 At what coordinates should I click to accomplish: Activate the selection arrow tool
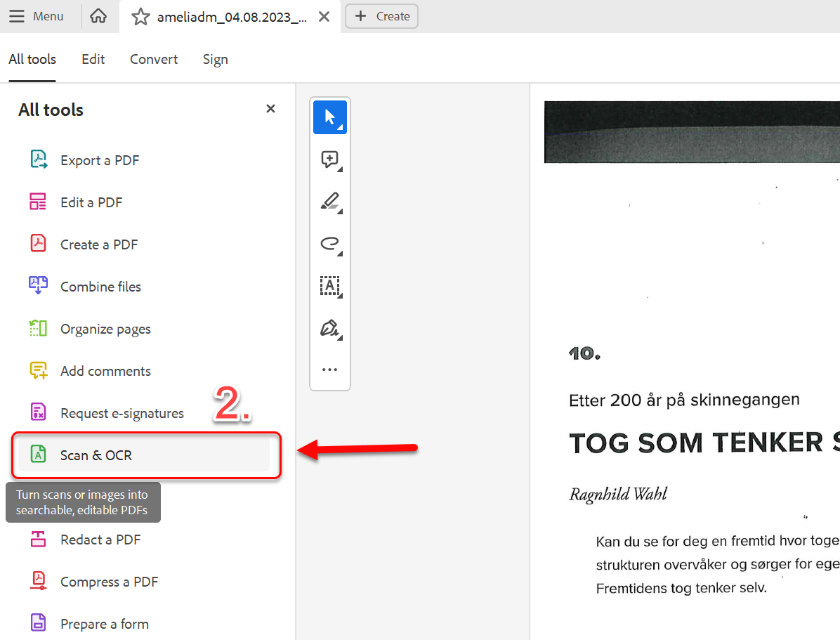coord(330,117)
